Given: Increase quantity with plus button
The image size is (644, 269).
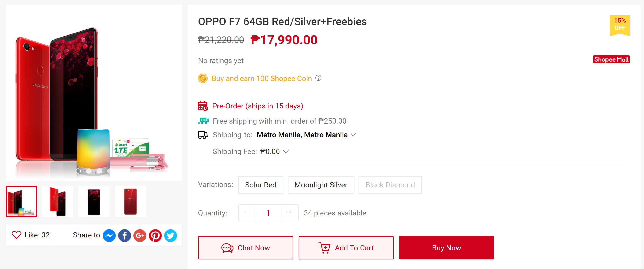Looking at the screenshot, I should coord(290,213).
